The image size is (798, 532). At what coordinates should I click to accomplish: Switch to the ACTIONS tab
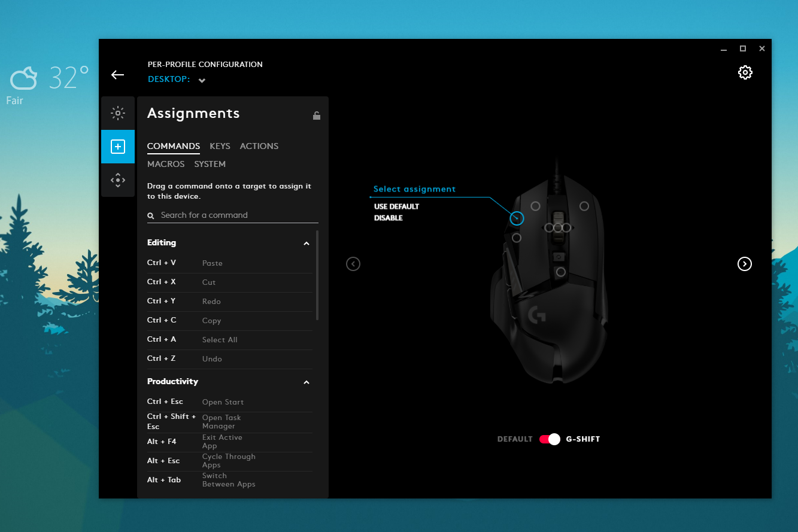click(x=259, y=146)
